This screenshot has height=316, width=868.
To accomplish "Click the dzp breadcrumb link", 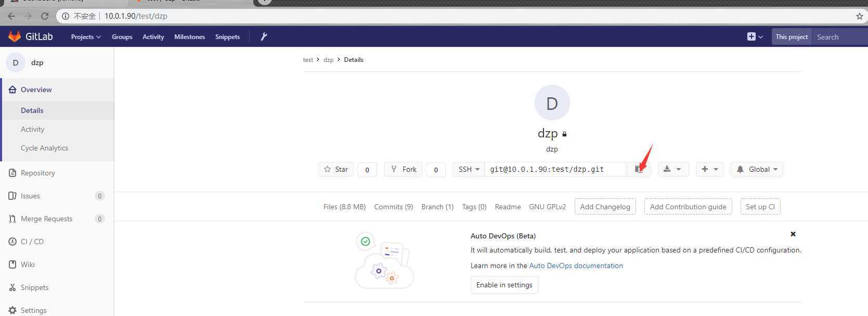I will coord(328,60).
